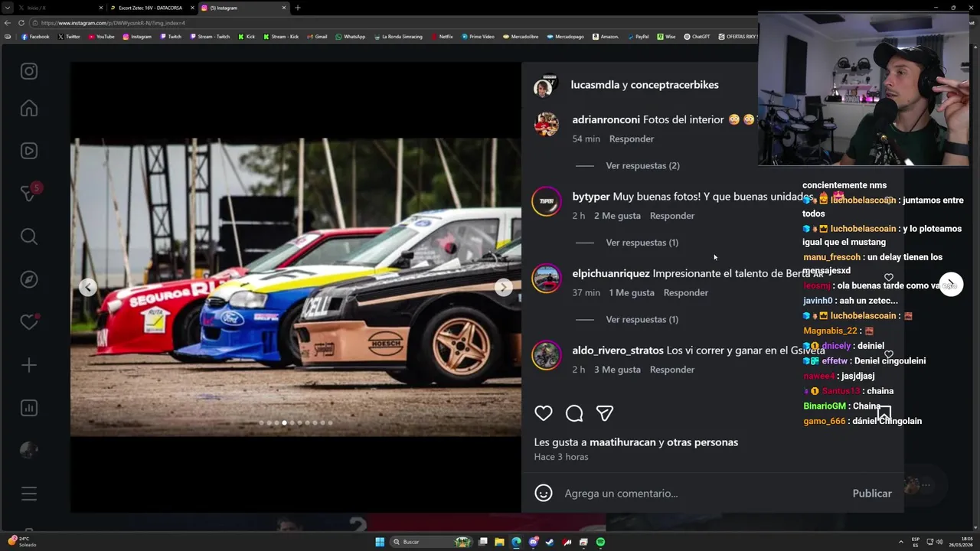Open Reels from the Instagram sidebar
This screenshot has width=980, height=551.
click(29, 151)
